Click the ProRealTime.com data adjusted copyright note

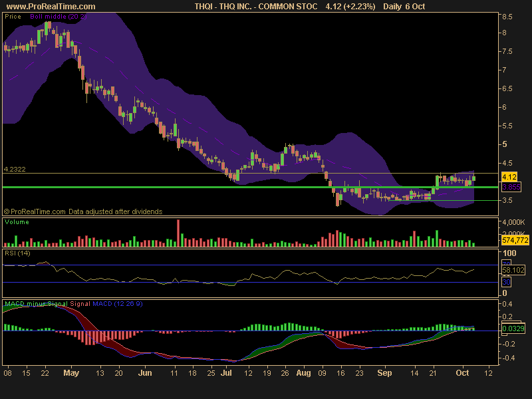pyautogui.click(x=83, y=211)
